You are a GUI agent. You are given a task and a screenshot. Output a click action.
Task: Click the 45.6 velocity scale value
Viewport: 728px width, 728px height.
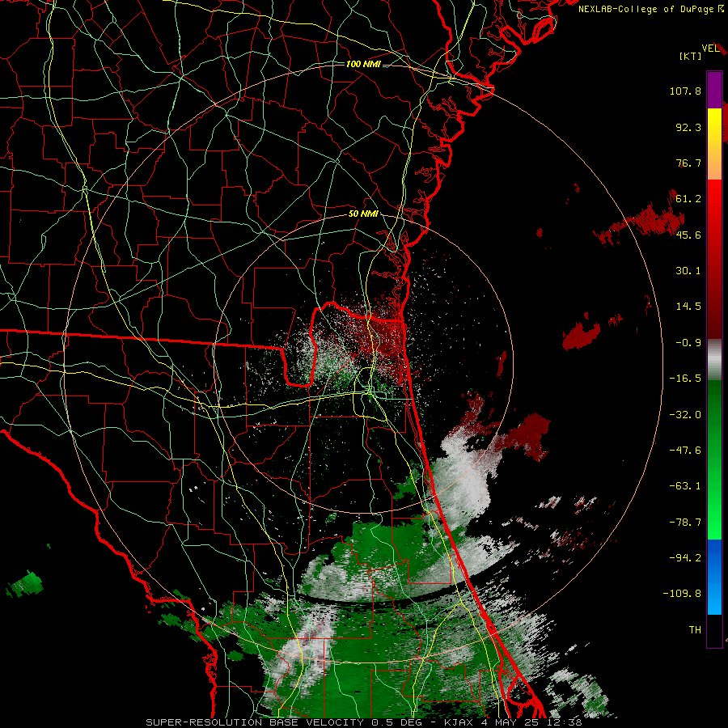point(688,235)
